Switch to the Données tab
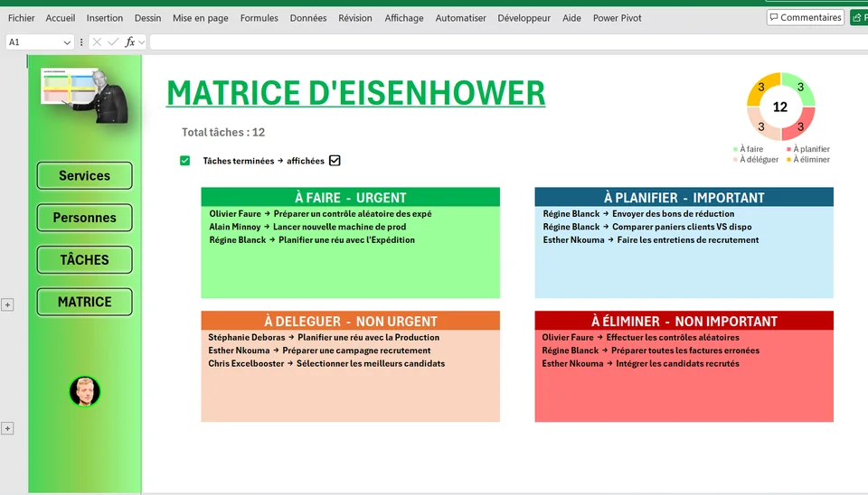The width and height of the screenshot is (868, 495). pyautogui.click(x=308, y=18)
